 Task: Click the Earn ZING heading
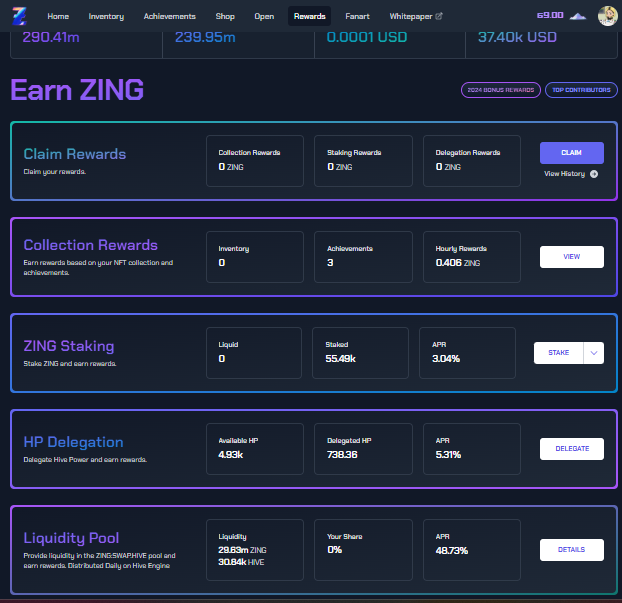(x=77, y=90)
